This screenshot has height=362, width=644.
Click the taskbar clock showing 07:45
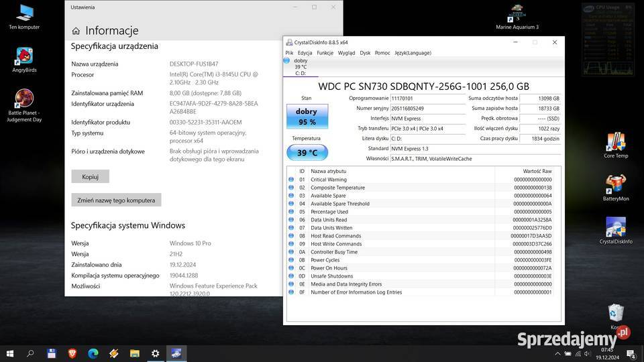pos(607,353)
